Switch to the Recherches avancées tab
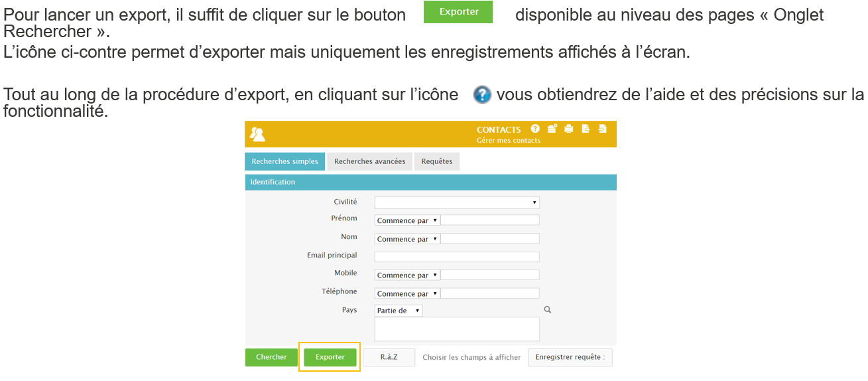The height and width of the screenshot is (381, 868). pos(369,161)
